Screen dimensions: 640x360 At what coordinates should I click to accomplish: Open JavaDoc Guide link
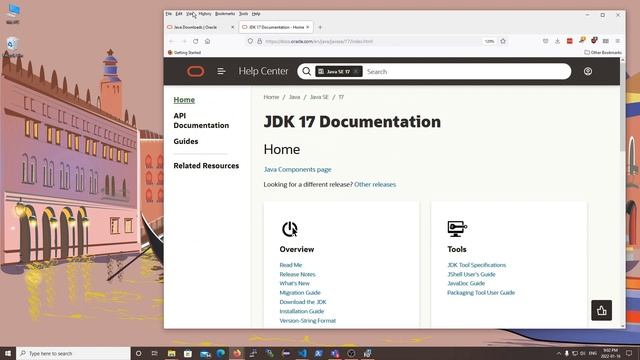[x=466, y=283]
